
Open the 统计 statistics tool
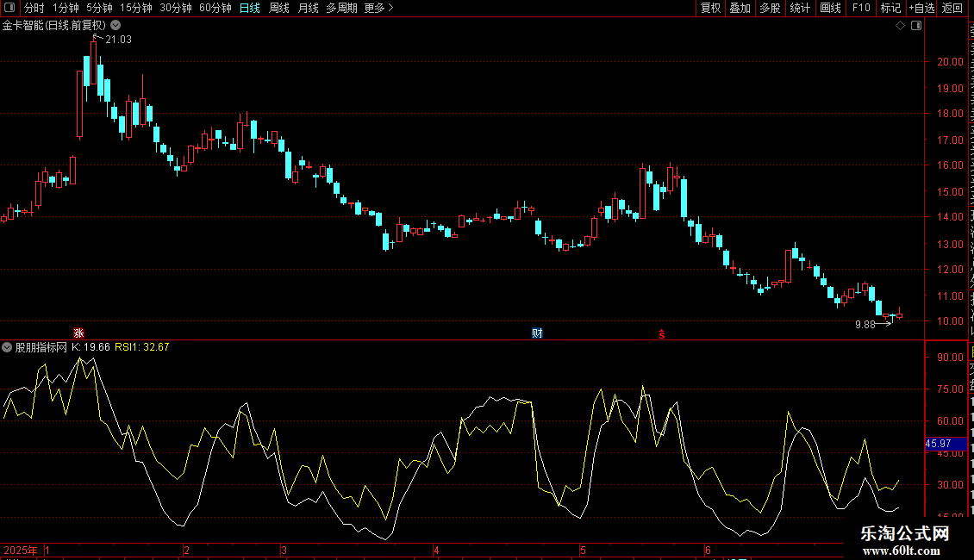800,8
